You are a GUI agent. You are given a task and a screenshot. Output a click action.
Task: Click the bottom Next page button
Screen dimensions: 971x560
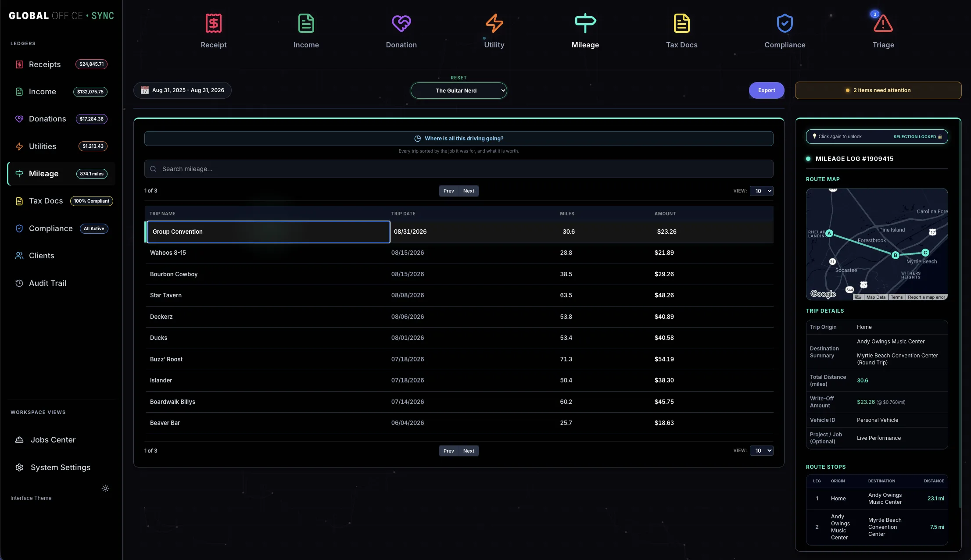tap(469, 451)
